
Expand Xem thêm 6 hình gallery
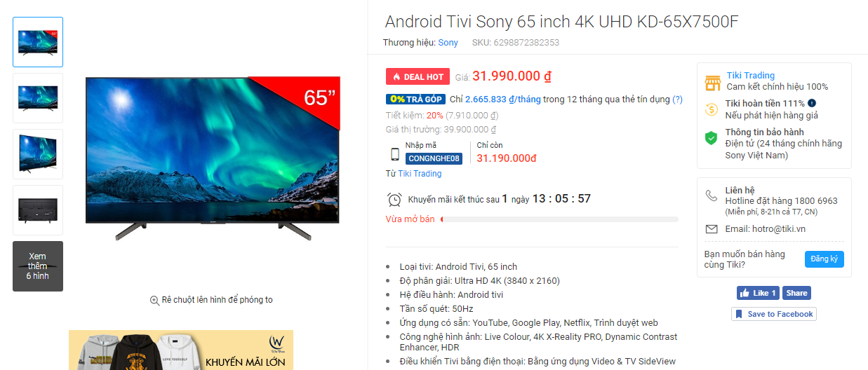point(38,266)
